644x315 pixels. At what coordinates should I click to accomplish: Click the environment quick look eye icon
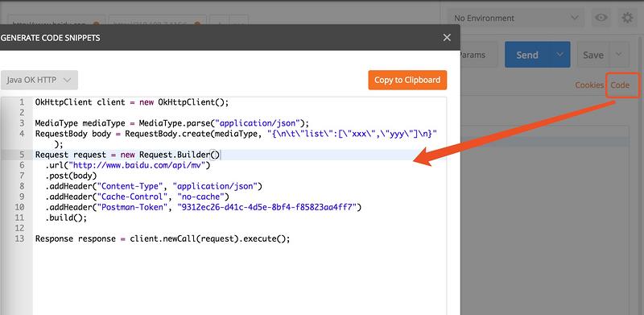pyautogui.click(x=601, y=18)
